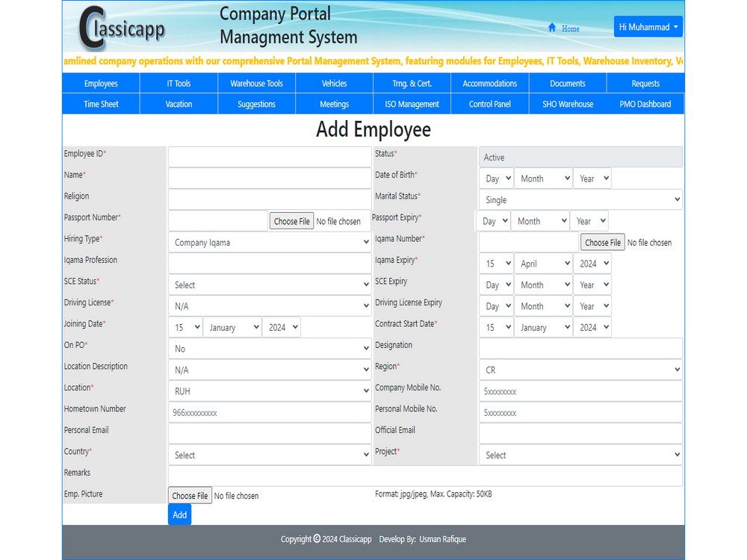Open the Time Sheet menu
The height and width of the screenshot is (560, 747).
101,104
